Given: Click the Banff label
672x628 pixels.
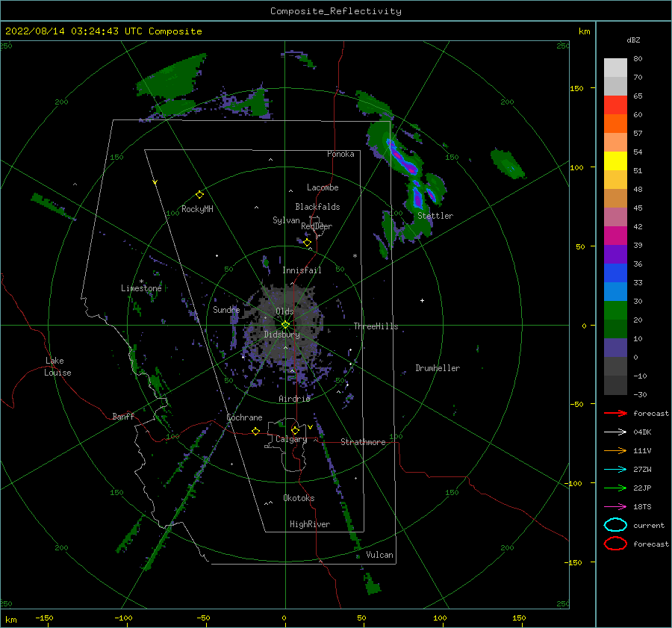Looking at the screenshot, I should click(123, 416).
